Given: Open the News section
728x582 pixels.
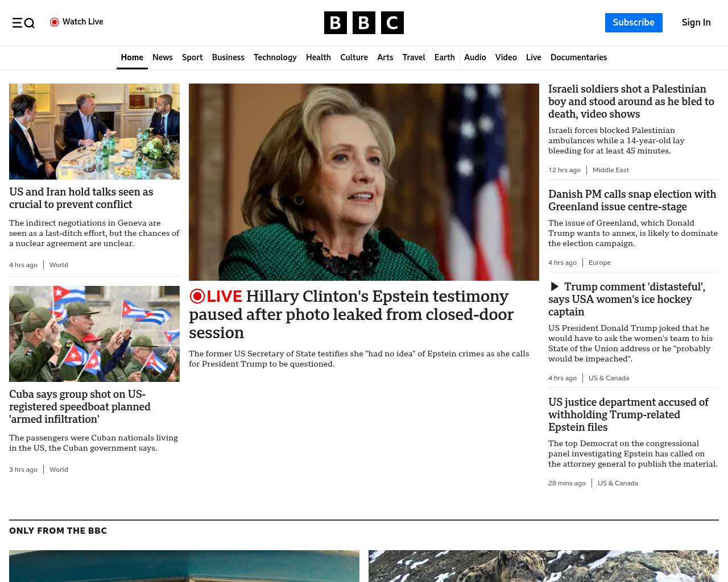Looking at the screenshot, I should pyautogui.click(x=163, y=57).
